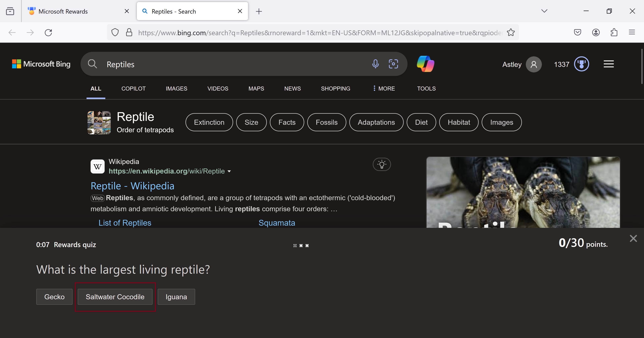
Task: Select the Extinction filter pill
Action: point(209,122)
